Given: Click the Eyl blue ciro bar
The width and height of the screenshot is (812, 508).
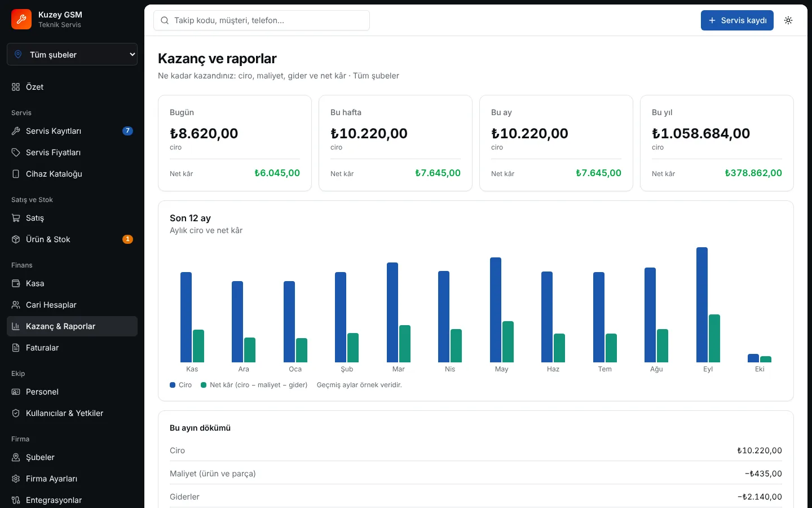Looking at the screenshot, I should (702, 305).
